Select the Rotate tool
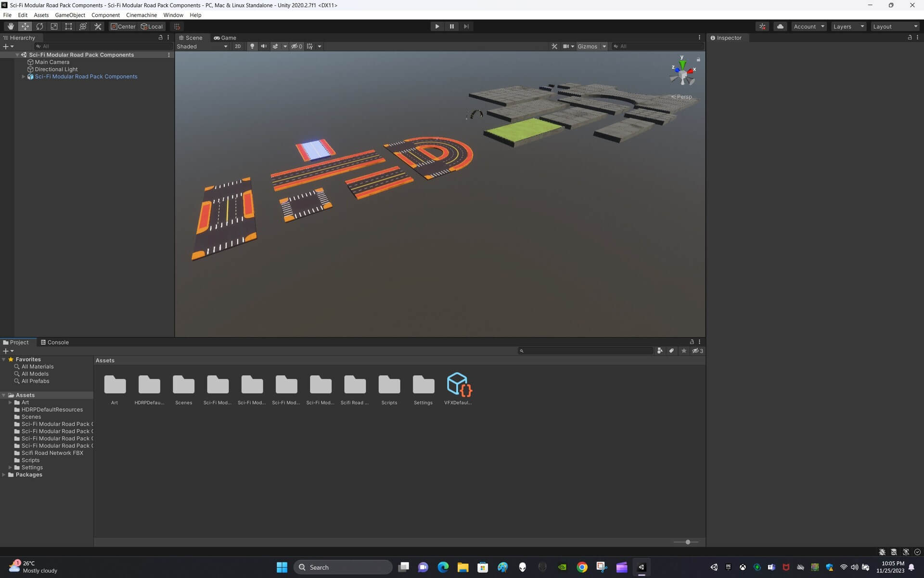Image resolution: width=924 pixels, height=578 pixels. click(x=39, y=26)
